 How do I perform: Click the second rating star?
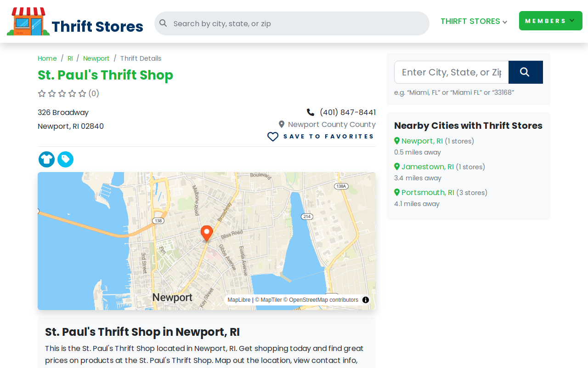[x=52, y=93]
